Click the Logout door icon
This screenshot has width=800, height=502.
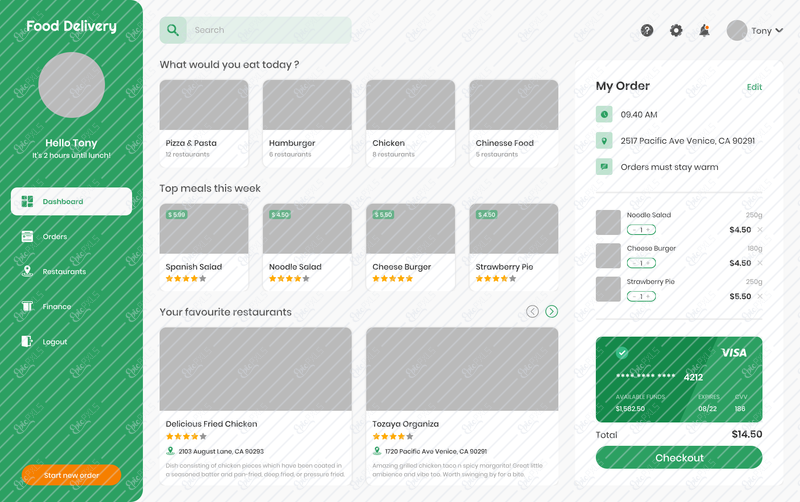point(27,341)
